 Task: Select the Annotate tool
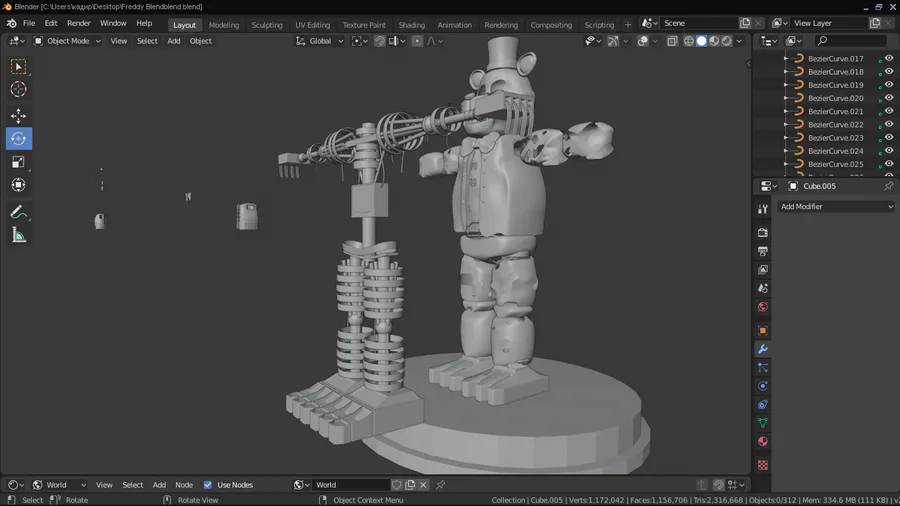coord(18,212)
